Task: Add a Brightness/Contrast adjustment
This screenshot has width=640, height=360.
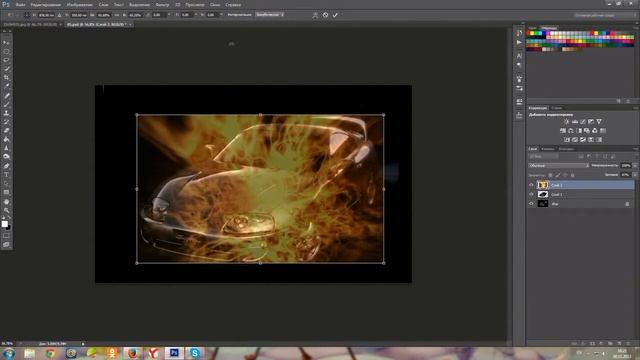Action: (567, 122)
